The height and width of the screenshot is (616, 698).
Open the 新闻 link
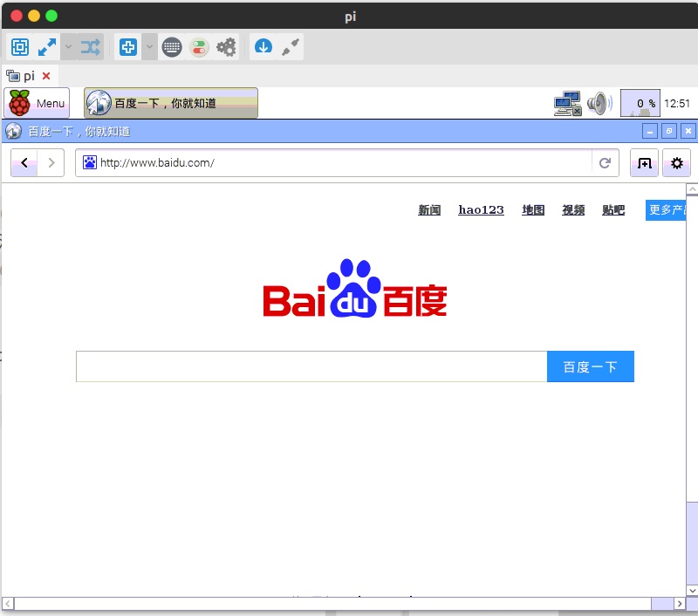tap(429, 210)
